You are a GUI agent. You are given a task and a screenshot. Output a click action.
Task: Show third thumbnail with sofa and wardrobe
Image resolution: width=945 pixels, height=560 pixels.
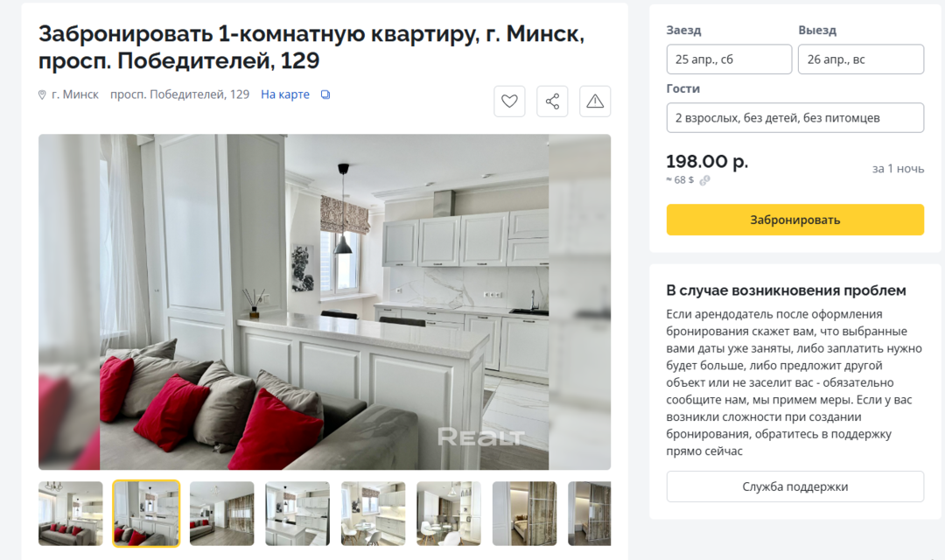tap(221, 514)
